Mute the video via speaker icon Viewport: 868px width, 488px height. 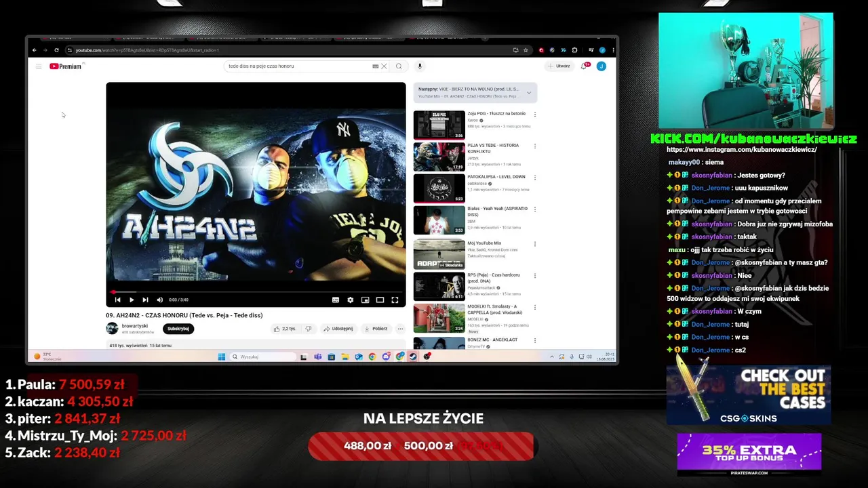(160, 300)
